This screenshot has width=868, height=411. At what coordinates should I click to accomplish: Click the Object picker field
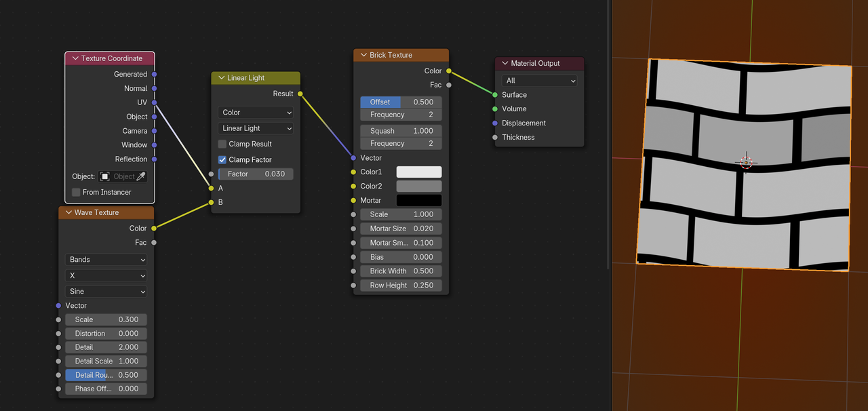coord(123,176)
